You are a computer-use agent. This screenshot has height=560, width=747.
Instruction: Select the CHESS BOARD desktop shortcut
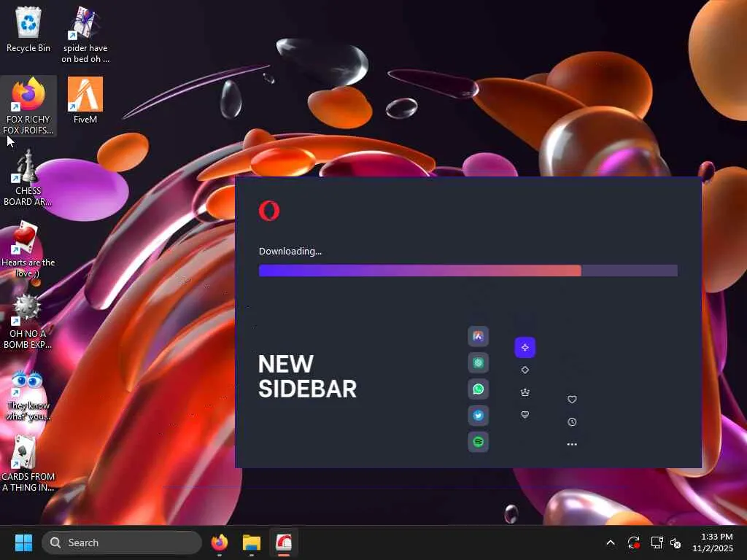click(28, 178)
